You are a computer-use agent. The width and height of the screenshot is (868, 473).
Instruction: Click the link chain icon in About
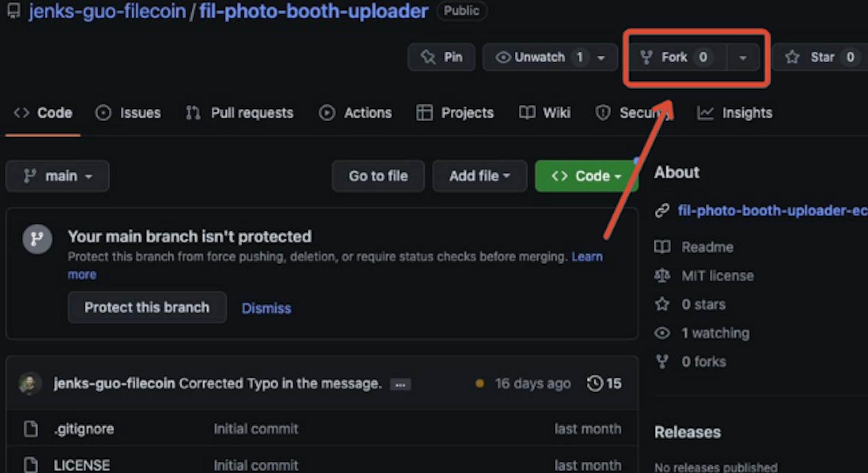coord(662,211)
